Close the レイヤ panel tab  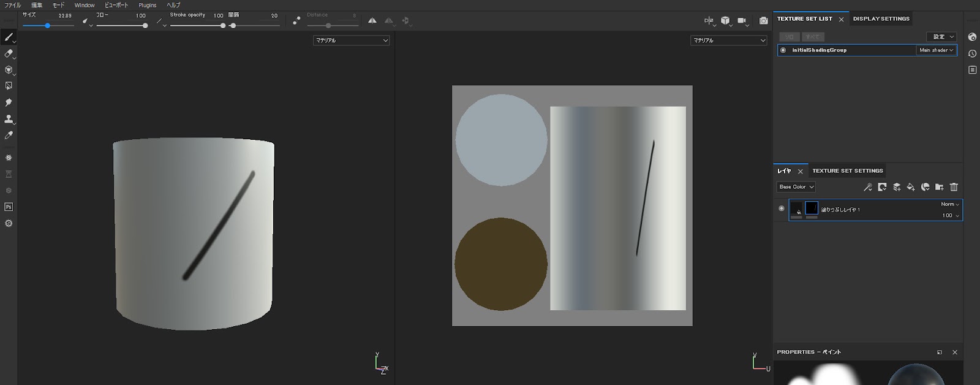800,172
